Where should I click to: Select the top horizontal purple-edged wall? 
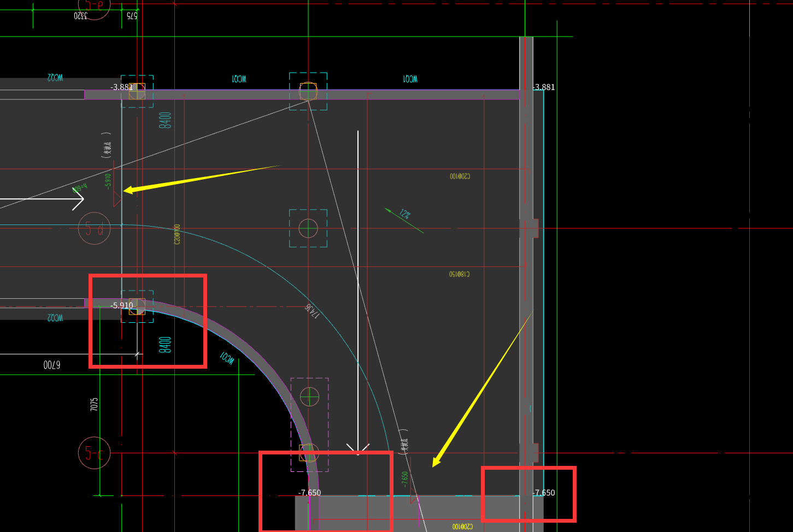(x=302, y=95)
